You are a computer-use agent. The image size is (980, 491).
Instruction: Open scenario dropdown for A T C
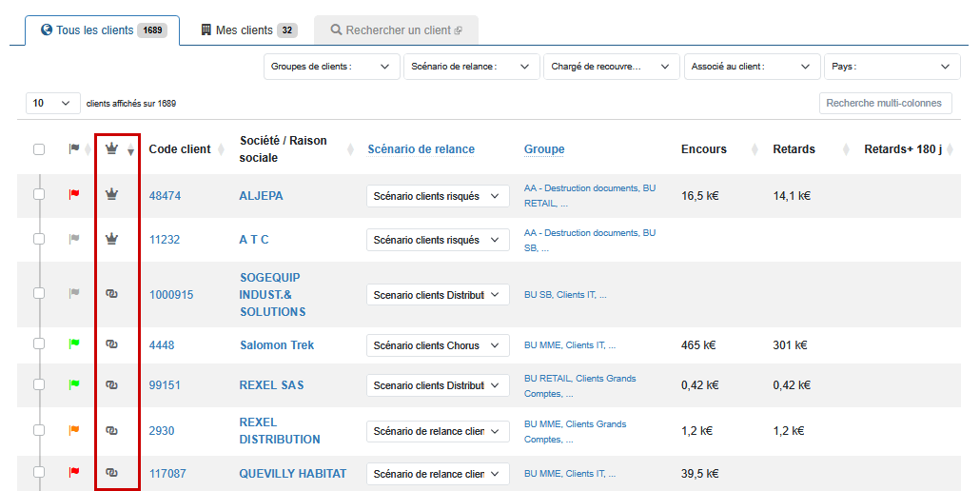pos(438,240)
